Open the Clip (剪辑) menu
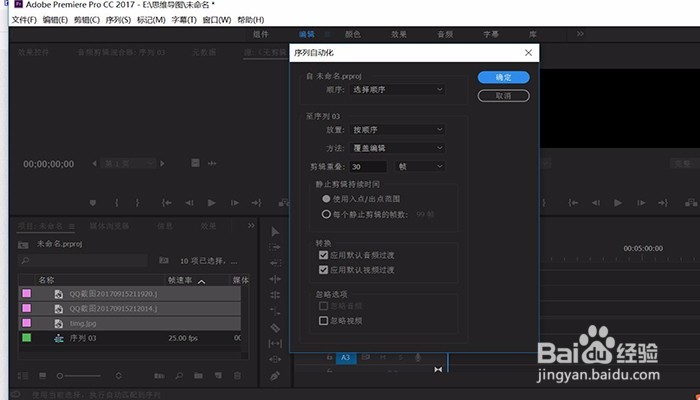 pos(87,20)
